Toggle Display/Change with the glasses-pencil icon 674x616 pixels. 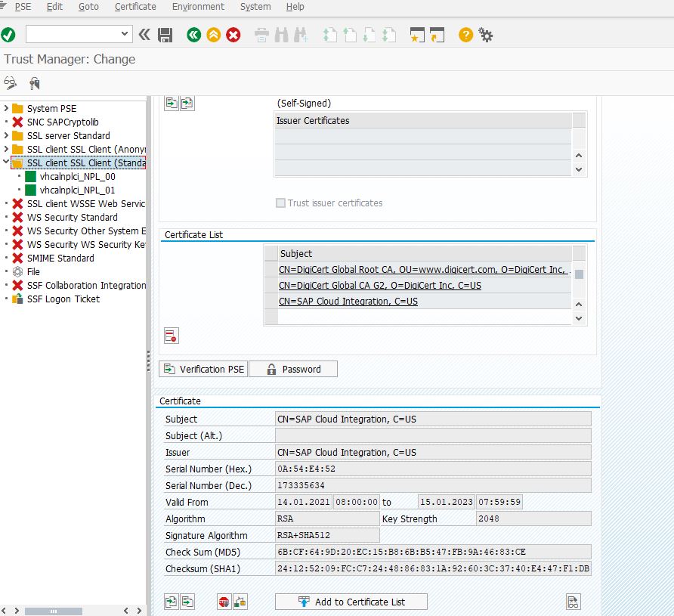pos(11,82)
